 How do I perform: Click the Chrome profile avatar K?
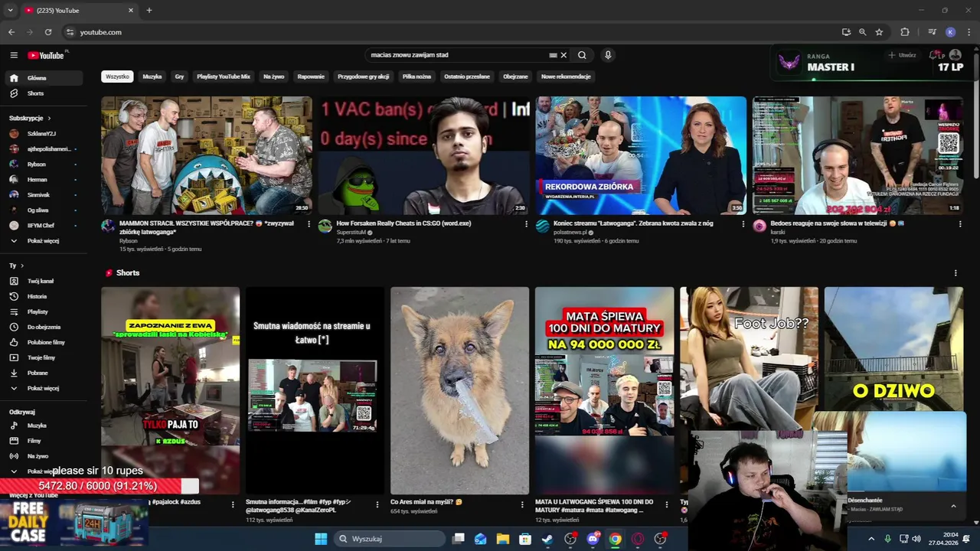point(950,32)
